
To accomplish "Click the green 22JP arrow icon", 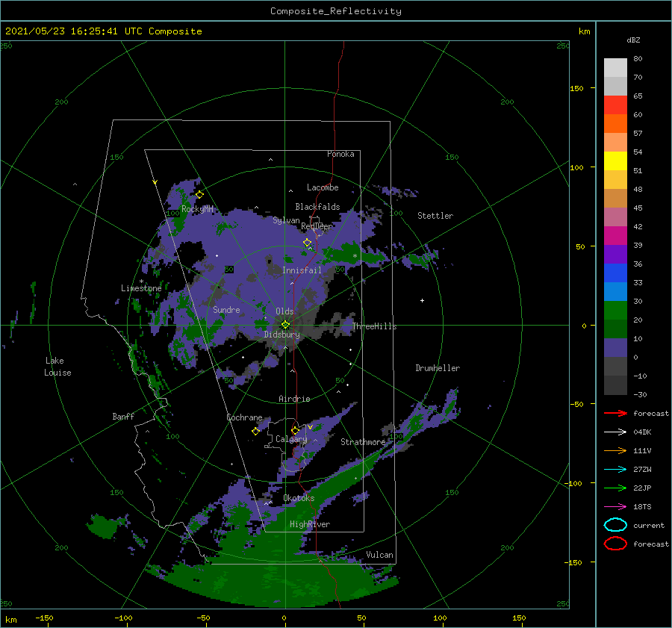I will [615, 488].
